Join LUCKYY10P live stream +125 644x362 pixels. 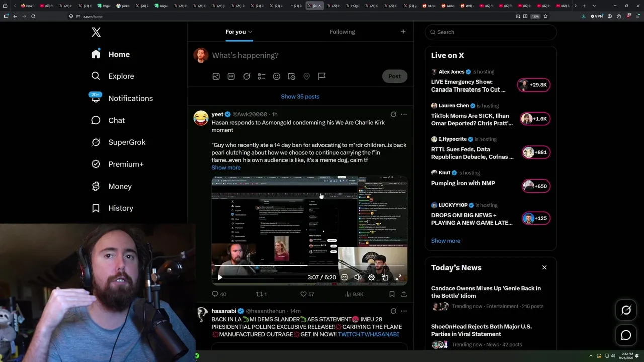click(536, 218)
